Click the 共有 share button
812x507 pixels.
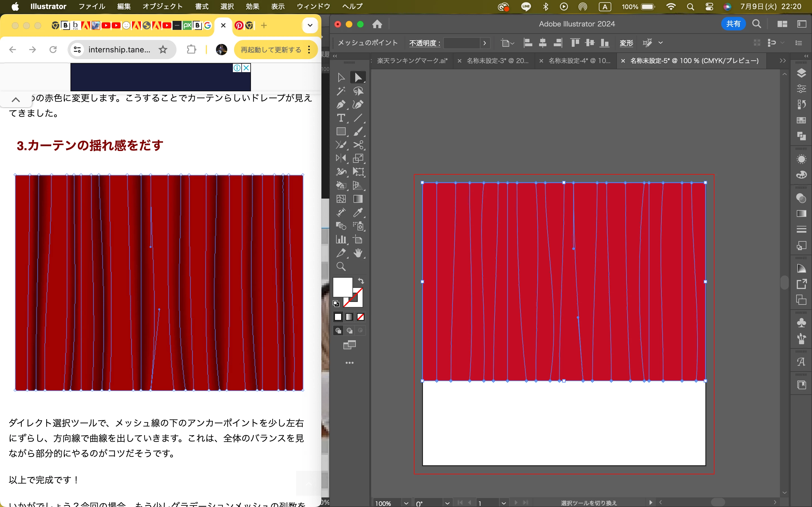tap(733, 24)
